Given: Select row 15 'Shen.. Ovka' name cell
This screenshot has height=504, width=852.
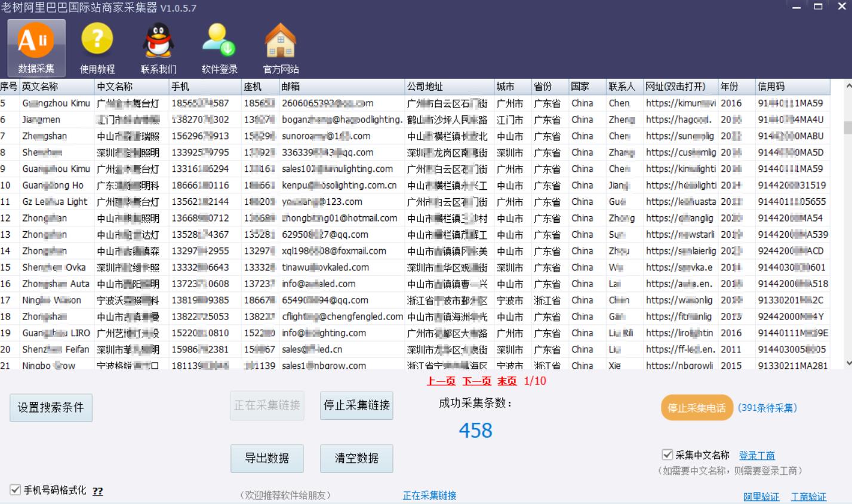Looking at the screenshot, I should [x=57, y=268].
